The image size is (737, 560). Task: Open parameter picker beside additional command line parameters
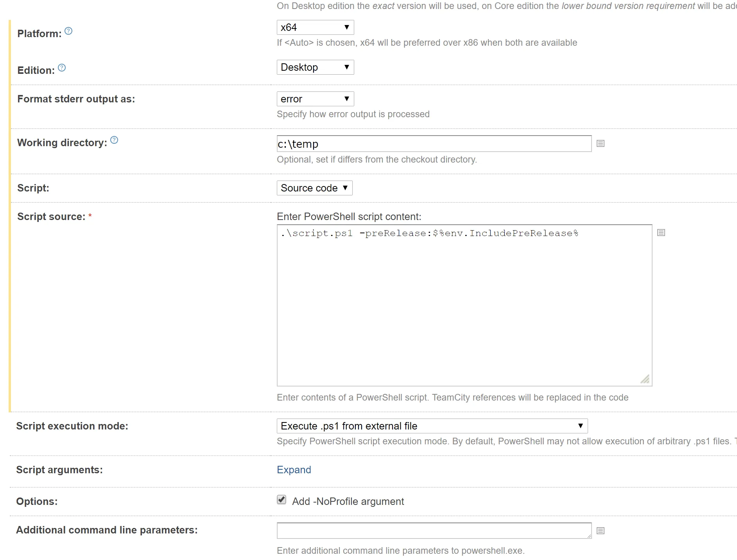pyautogui.click(x=601, y=531)
